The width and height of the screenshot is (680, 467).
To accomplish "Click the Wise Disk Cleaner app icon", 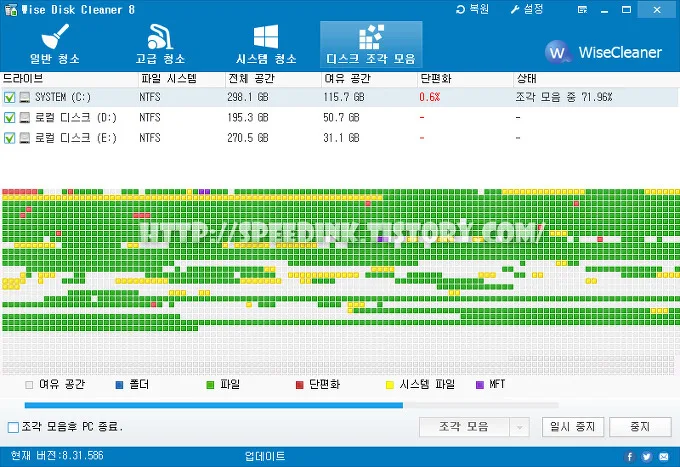I will pyautogui.click(x=11, y=10).
